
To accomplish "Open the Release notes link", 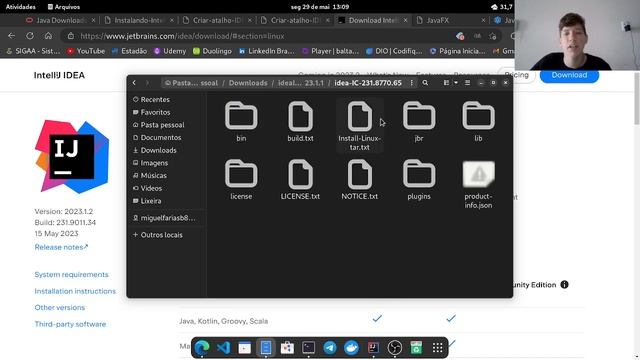I will (61, 247).
